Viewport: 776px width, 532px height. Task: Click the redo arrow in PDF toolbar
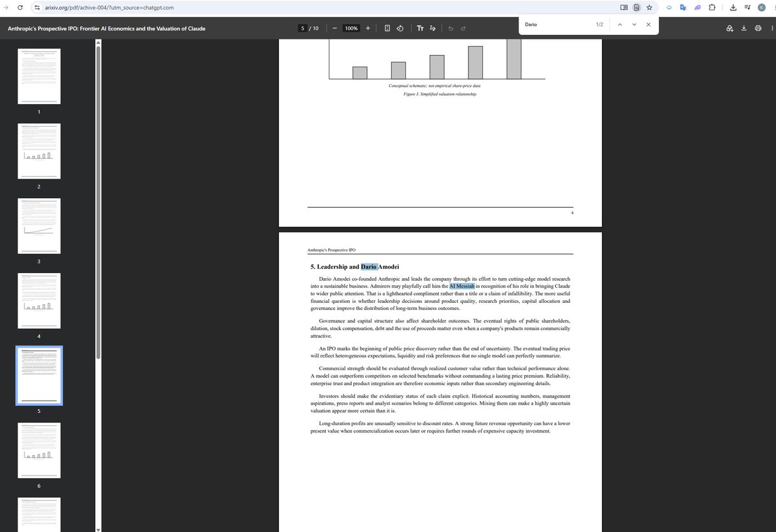(463, 28)
